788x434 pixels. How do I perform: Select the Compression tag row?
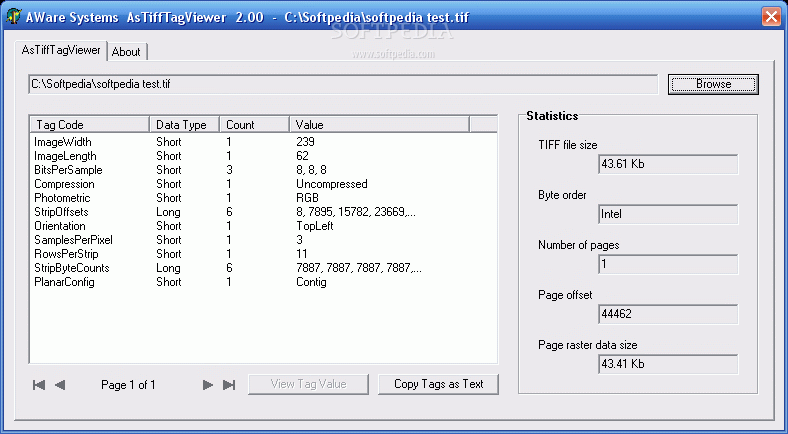click(263, 184)
